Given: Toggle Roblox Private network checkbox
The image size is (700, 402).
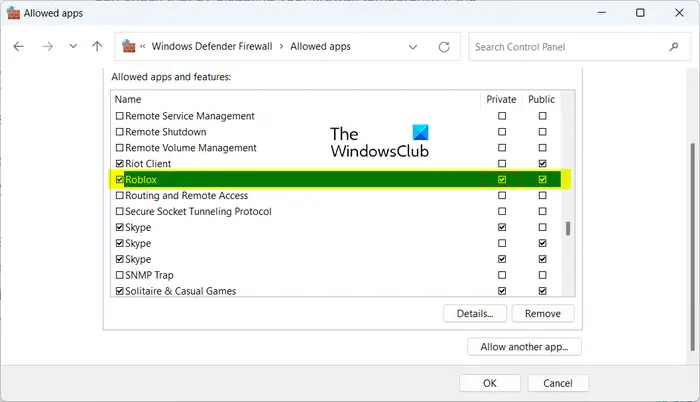Looking at the screenshot, I should click(x=502, y=180).
